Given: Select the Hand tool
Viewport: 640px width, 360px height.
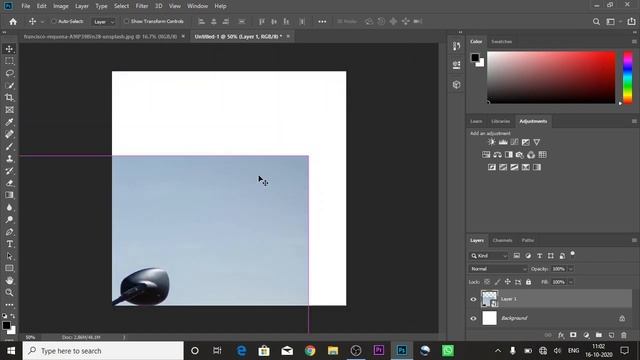Looking at the screenshot, I should 9,280.
